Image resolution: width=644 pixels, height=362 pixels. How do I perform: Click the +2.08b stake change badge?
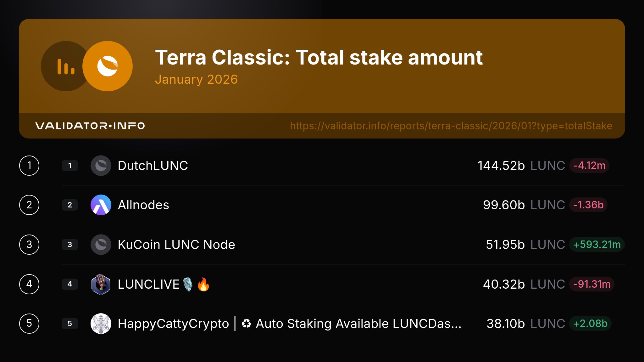[x=590, y=324]
